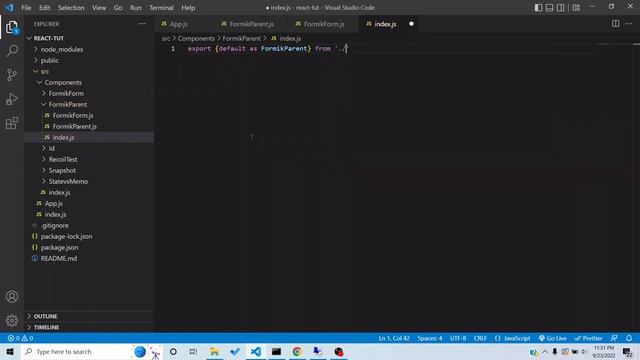The height and width of the screenshot is (360, 640).
Task: Change line ending via CRLF
Action: pyautogui.click(x=480, y=338)
